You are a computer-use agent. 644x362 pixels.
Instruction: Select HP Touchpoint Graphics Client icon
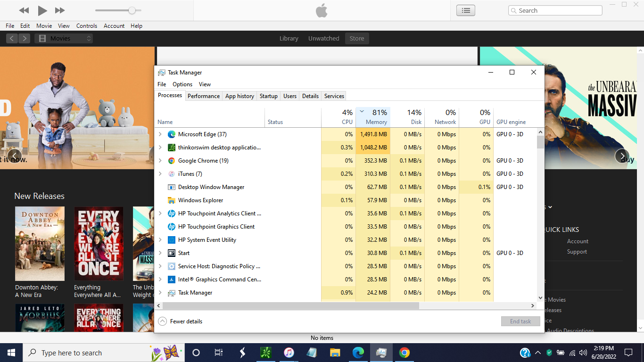172,227
